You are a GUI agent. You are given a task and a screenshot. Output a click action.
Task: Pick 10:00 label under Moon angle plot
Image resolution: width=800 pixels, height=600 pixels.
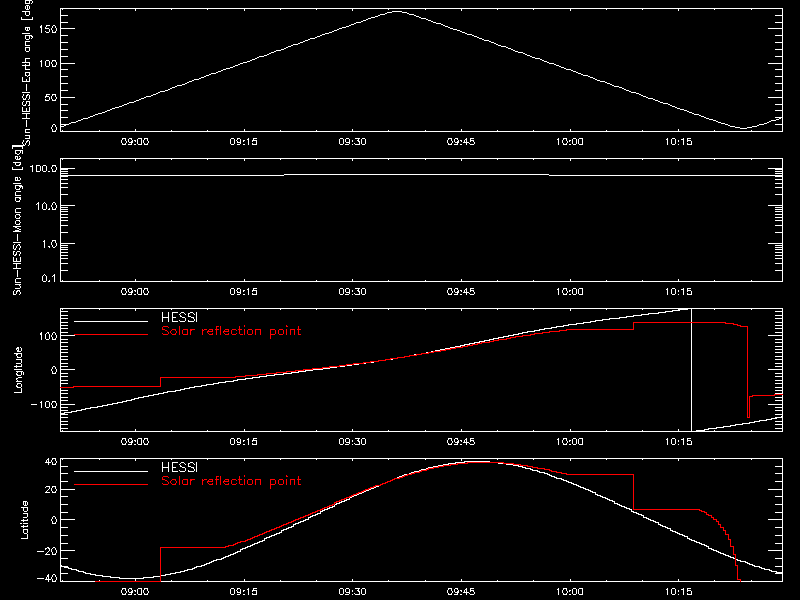click(570, 292)
